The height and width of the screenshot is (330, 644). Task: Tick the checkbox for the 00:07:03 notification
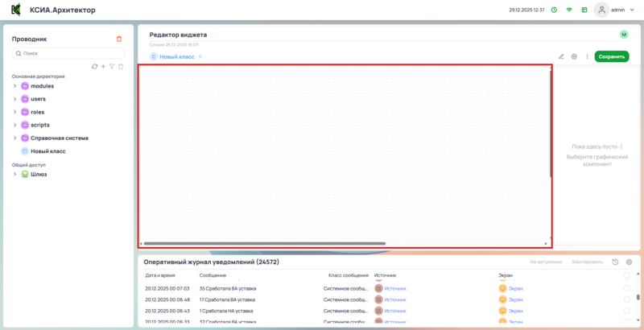tap(627, 287)
